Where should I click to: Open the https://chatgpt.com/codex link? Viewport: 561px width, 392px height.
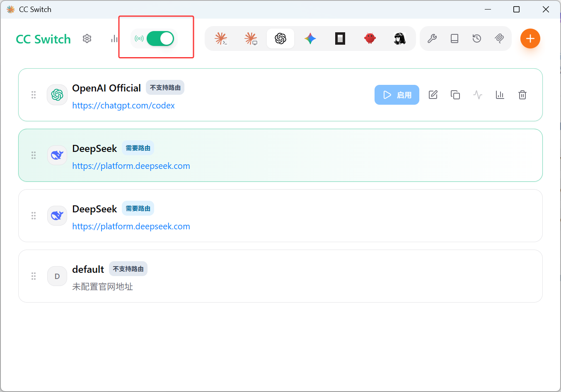pyautogui.click(x=123, y=106)
